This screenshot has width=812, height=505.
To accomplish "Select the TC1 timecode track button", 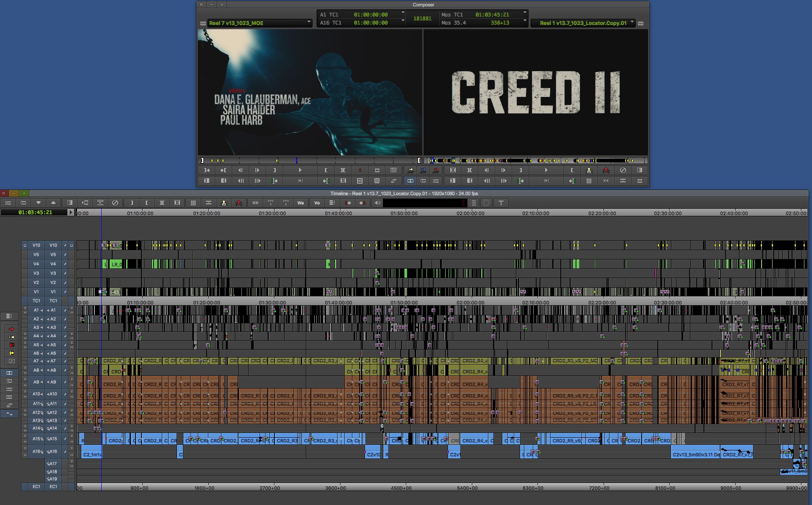I will [x=53, y=301].
